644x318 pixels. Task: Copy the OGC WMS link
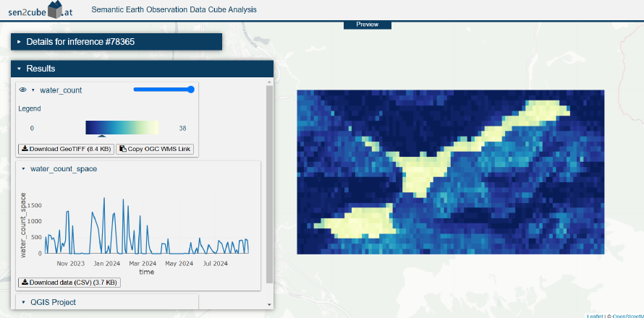click(155, 149)
